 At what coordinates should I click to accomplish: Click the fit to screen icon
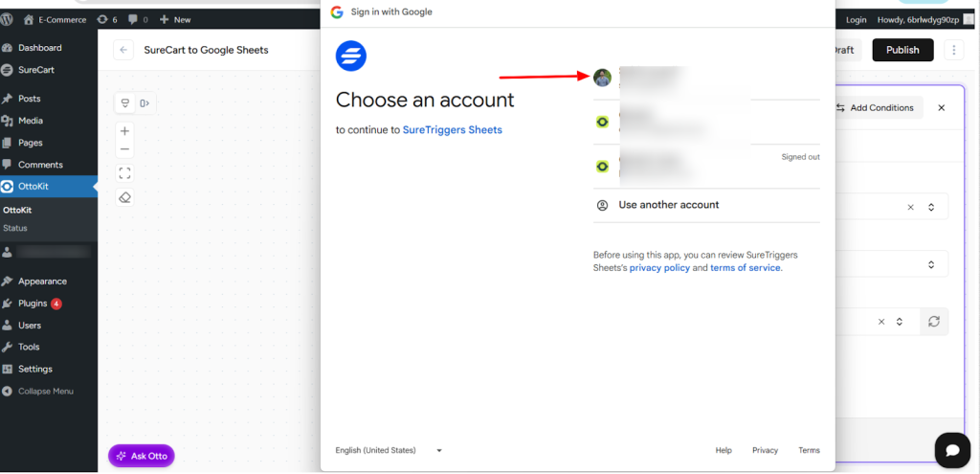124,173
